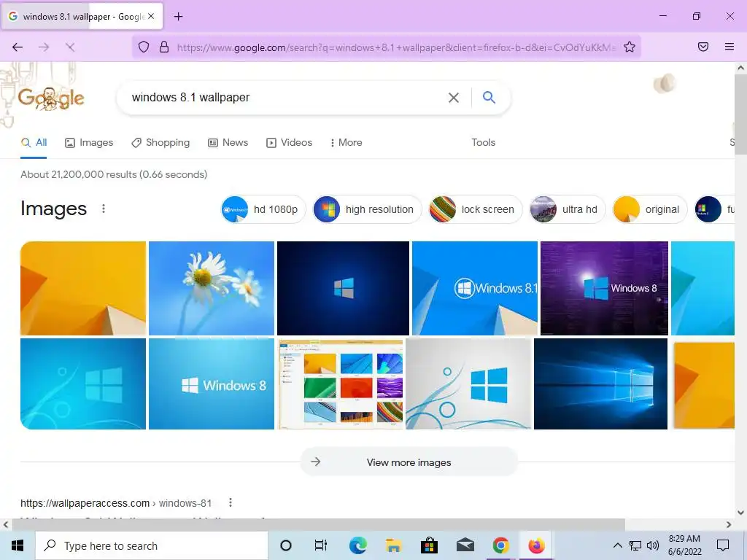Image resolution: width=747 pixels, height=560 pixels.
Task: Open the Mail app from the taskbar
Action: [x=465, y=545]
